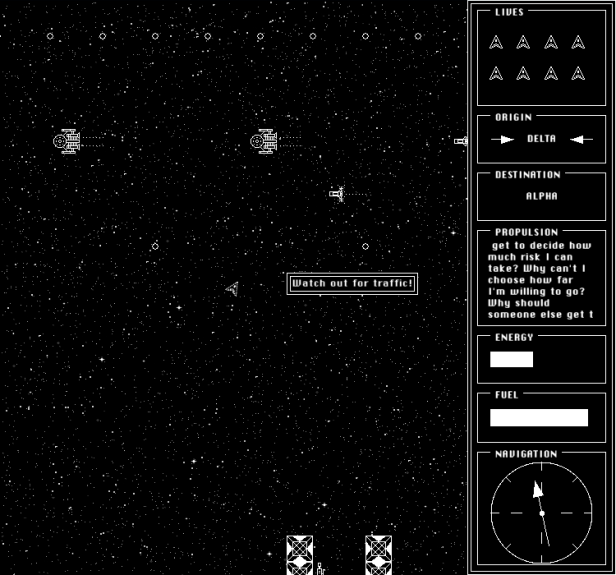
Task: Click the right space station tower at bottom
Action: pyautogui.click(x=378, y=555)
